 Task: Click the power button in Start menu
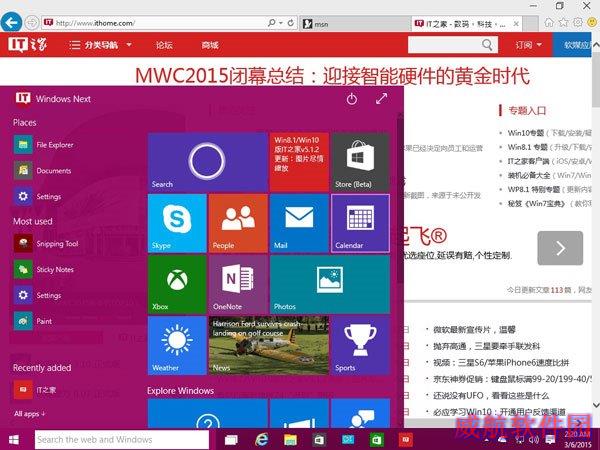[352, 99]
